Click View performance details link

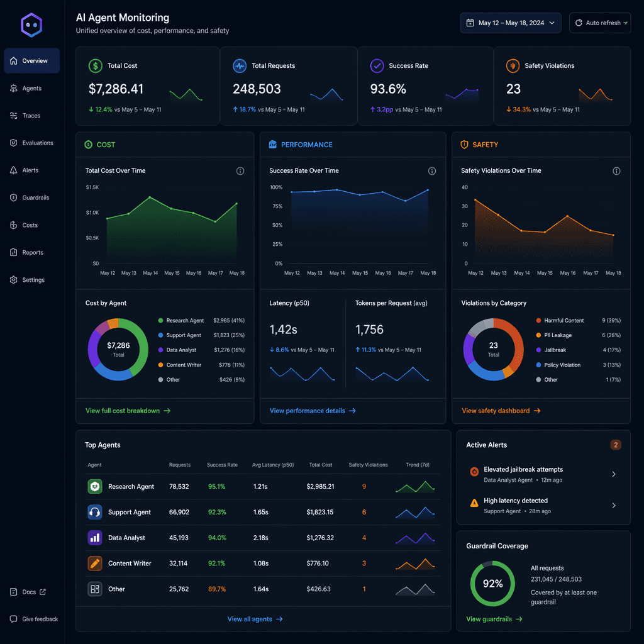point(313,411)
